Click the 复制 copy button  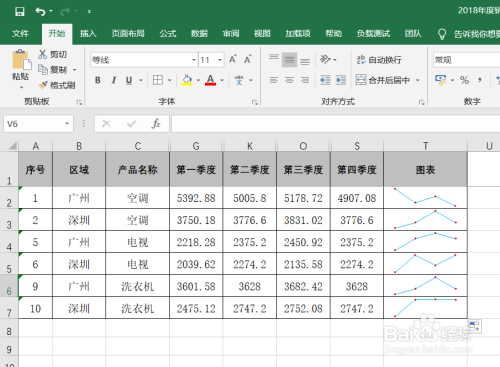point(53,70)
